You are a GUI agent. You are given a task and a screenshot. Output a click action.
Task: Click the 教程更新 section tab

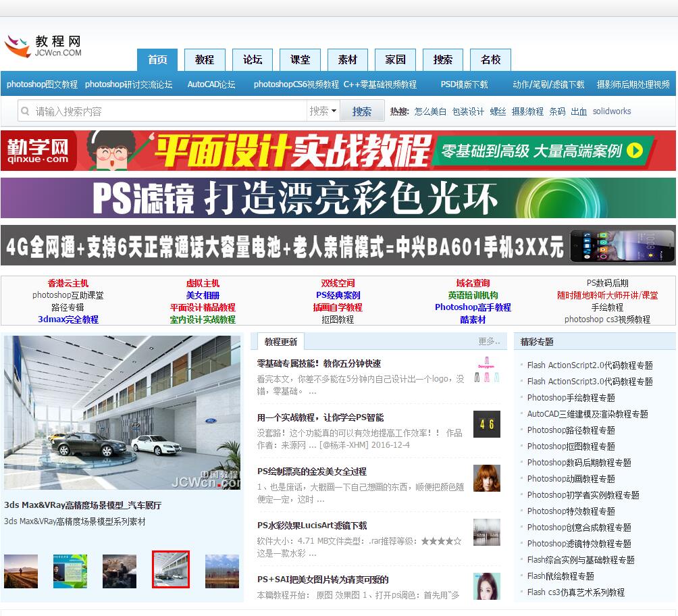point(281,342)
